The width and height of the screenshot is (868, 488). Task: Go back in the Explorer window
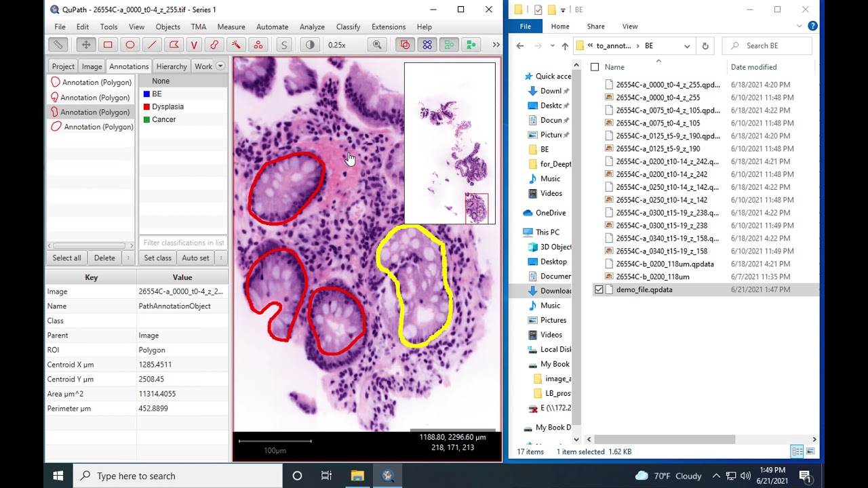click(x=520, y=46)
